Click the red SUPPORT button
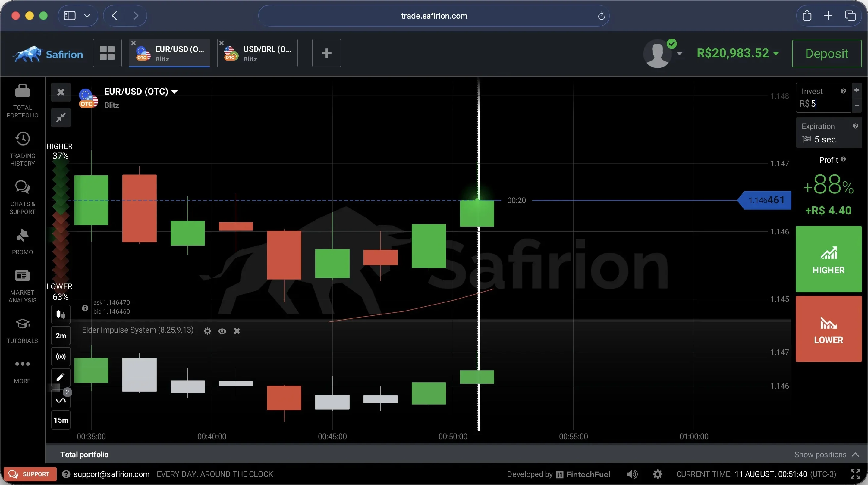The width and height of the screenshot is (868, 485). 30,474
